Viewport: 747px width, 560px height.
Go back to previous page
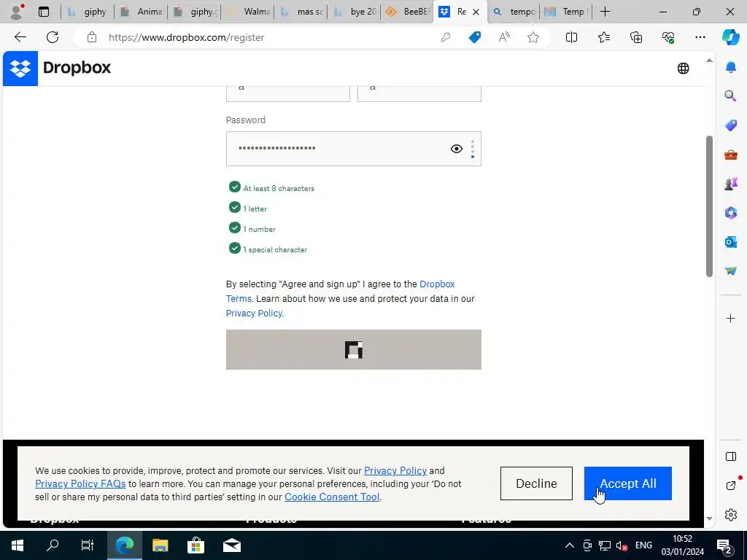20,37
